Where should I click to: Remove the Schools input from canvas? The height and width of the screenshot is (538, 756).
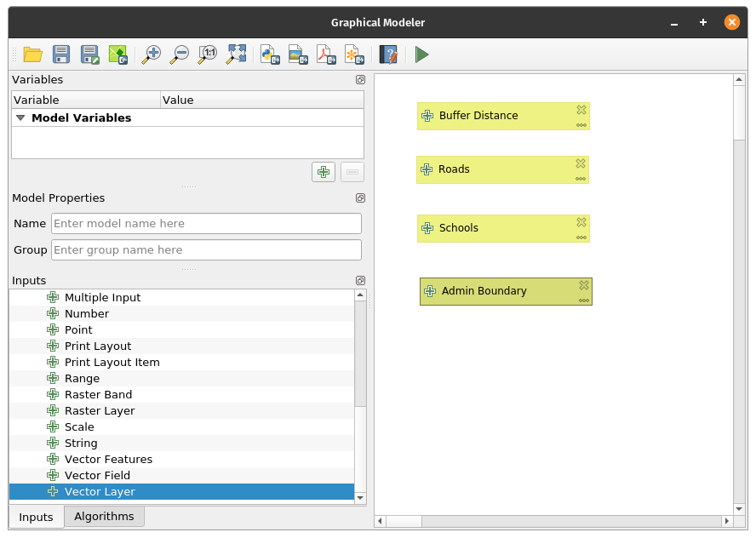pos(581,222)
